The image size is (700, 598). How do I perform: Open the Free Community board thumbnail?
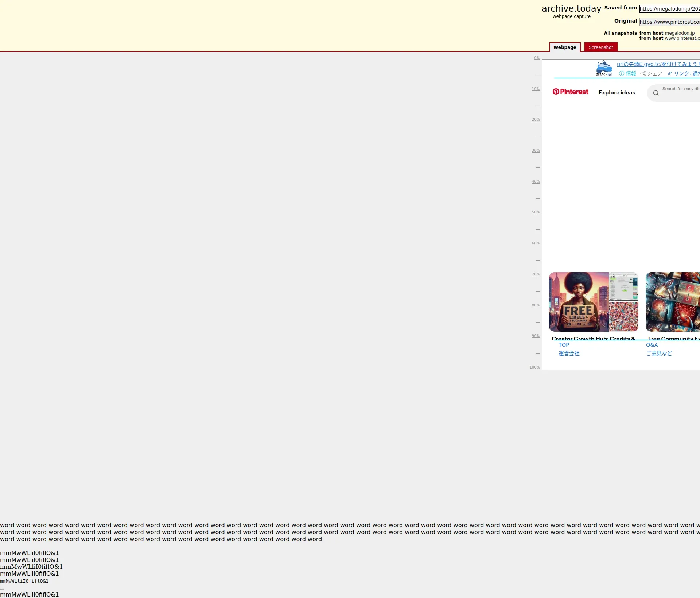pos(672,302)
